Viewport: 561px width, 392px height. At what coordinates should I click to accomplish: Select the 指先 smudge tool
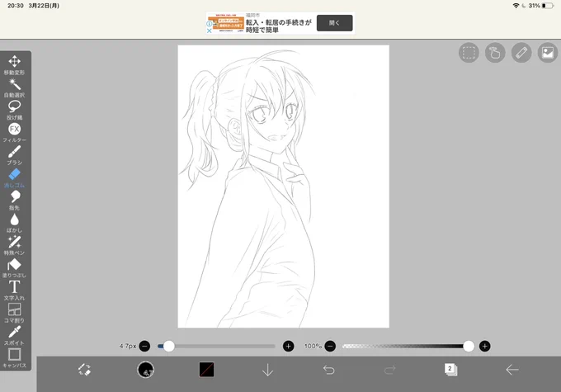coord(14,201)
